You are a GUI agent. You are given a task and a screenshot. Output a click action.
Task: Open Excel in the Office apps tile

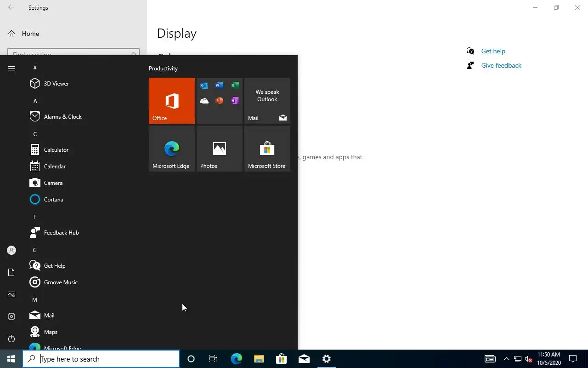235,86
